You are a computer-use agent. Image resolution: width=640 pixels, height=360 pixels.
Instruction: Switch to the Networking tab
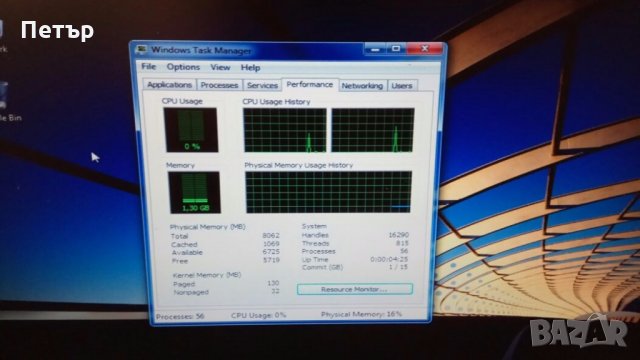point(362,86)
